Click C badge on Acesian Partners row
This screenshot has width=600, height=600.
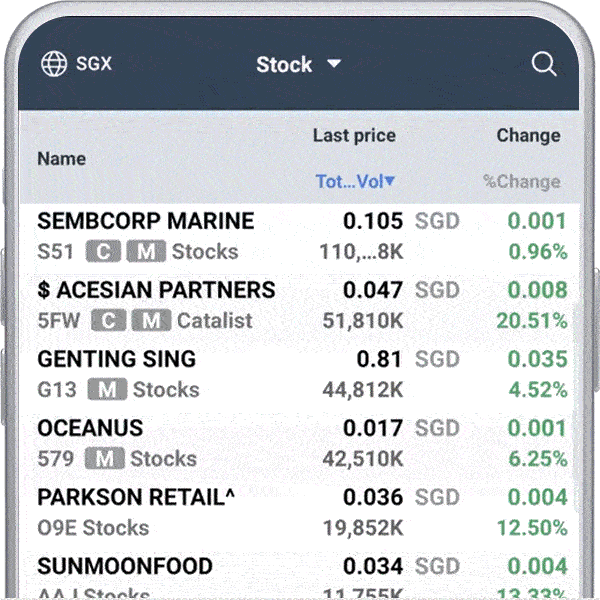[x=109, y=320]
